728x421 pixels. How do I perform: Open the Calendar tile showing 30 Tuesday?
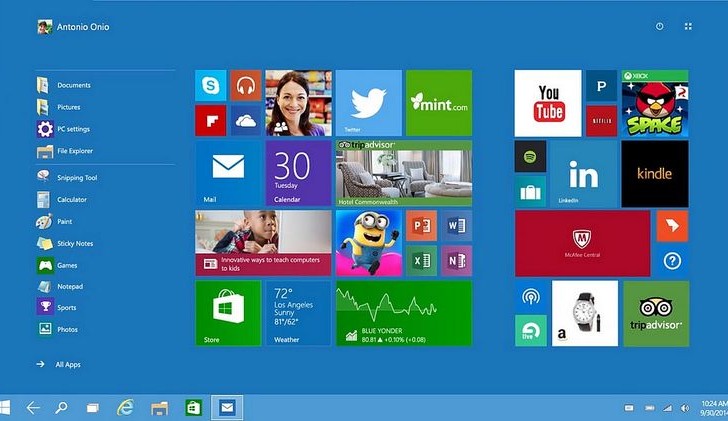click(x=298, y=174)
